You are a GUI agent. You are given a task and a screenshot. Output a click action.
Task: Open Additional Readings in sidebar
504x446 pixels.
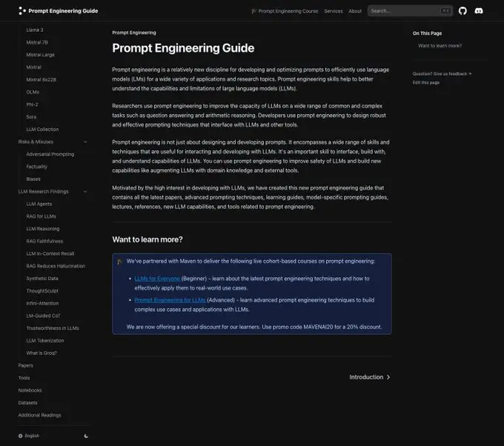(x=39, y=415)
